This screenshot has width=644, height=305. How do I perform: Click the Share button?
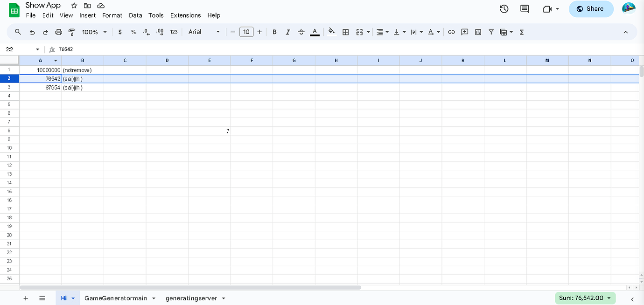(x=591, y=9)
